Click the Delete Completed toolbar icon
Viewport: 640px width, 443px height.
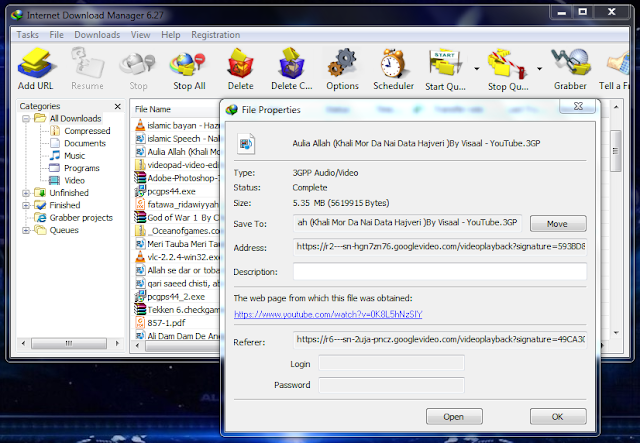291,69
